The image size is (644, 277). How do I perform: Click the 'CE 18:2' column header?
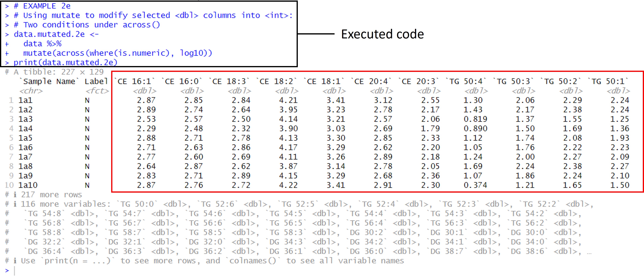277,81
